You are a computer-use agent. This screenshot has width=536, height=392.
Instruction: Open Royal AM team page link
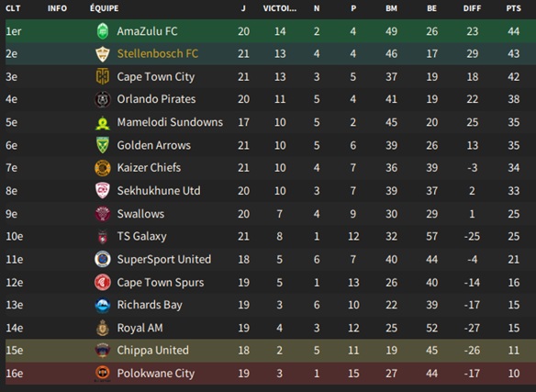tap(140, 328)
